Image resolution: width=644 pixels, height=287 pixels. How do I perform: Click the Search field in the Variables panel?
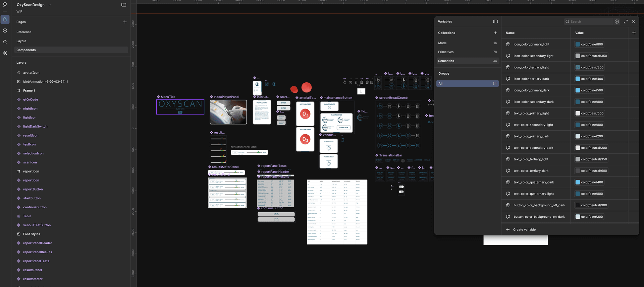point(589,21)
